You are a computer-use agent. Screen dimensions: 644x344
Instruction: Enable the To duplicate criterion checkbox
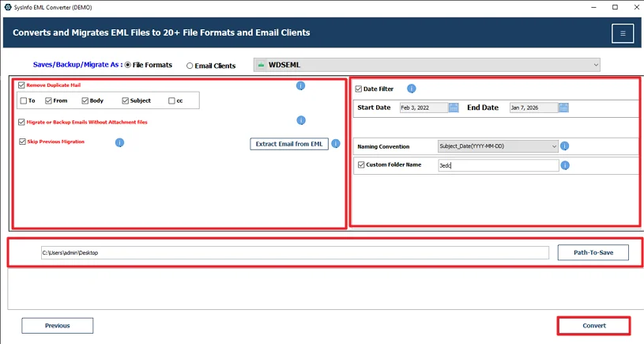pyautogui.click(x=24, y=100)
